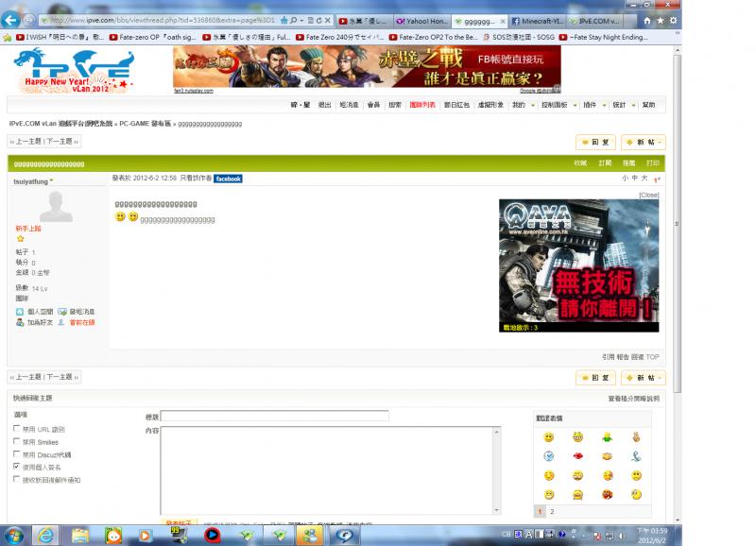Expand bookmarks bar overflow chevron
Viewport: 756px width, 546px height.
[677, 33]
